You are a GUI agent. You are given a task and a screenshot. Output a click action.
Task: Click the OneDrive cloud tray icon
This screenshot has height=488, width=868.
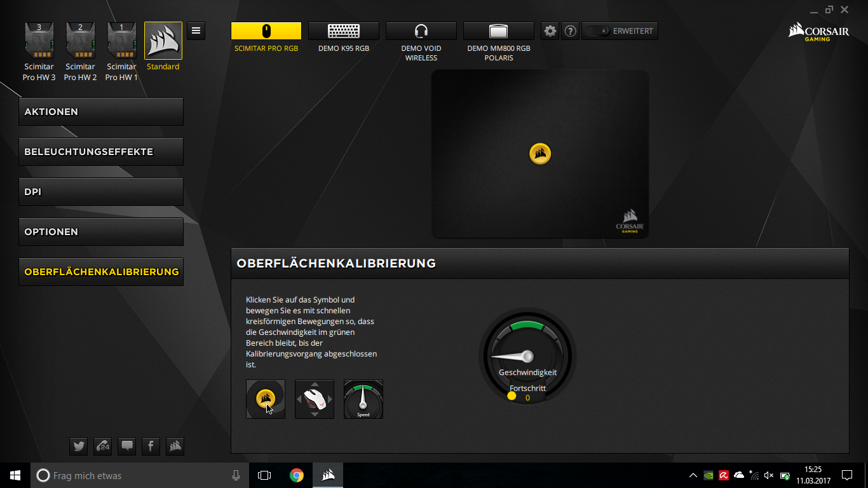tap(739, 475)
